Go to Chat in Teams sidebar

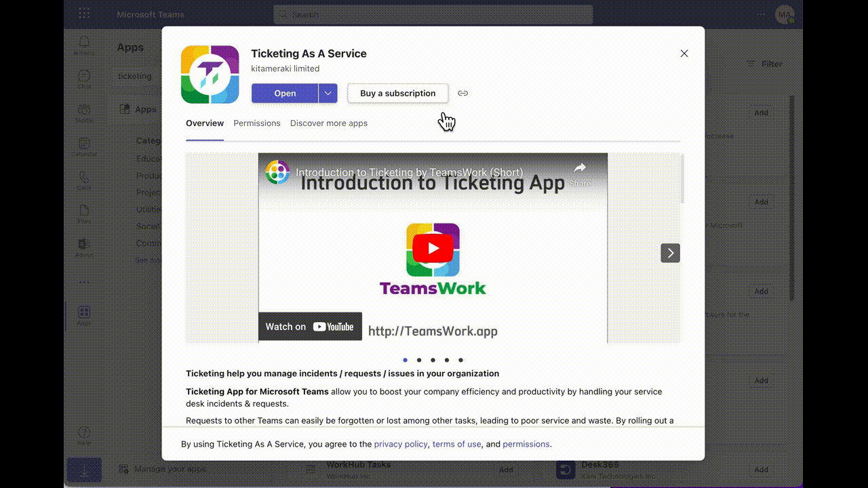[x=84, y=79]
